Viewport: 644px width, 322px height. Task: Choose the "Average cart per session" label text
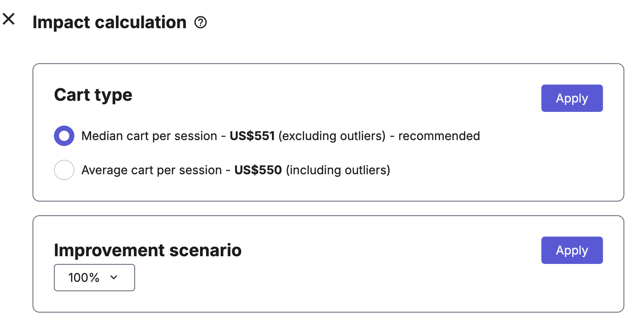(151, 170)
